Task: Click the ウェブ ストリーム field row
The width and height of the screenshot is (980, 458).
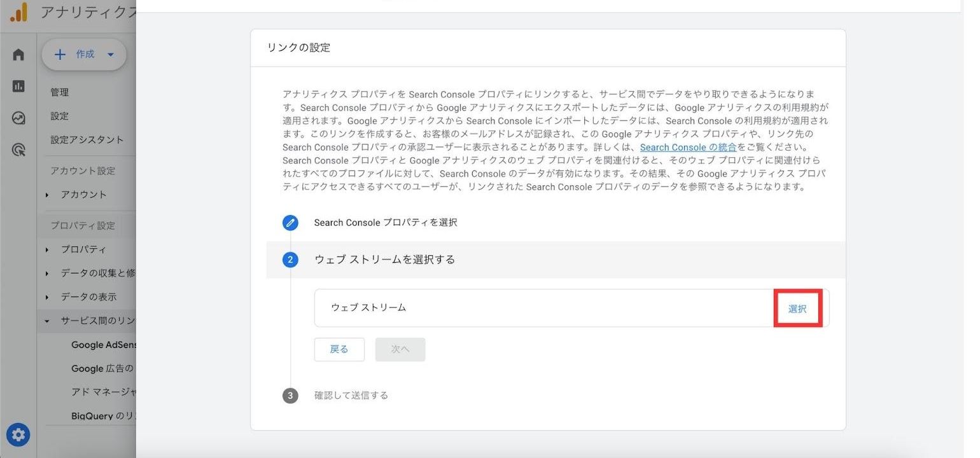Action: click(x=571, y=308)
